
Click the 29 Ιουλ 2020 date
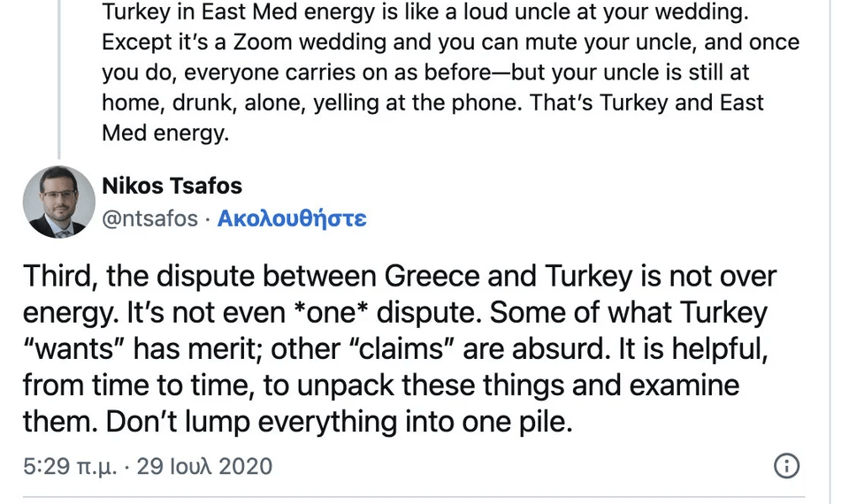tap(204, 466)
